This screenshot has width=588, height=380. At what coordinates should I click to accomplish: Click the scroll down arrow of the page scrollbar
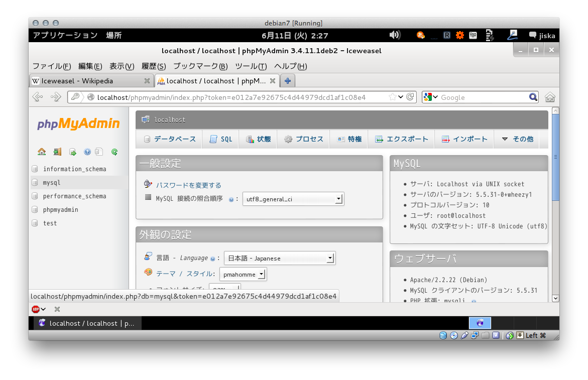(x=555, y=298)
